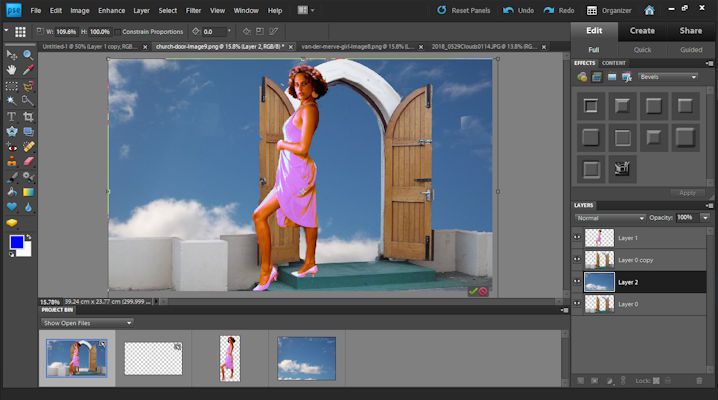Open the Normal blend mode dropdown
Viewport: 718px width, 400px height.
pyautogui.click(x=610, y=217)
